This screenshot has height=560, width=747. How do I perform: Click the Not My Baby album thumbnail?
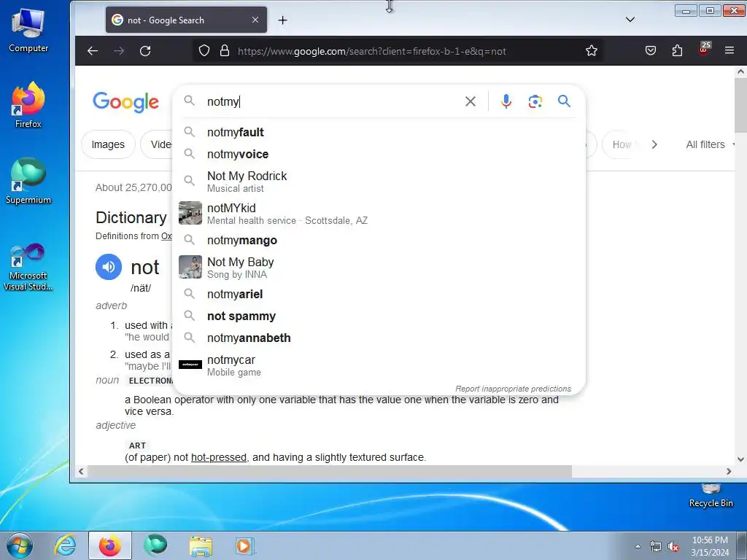[x=190, y=267]
